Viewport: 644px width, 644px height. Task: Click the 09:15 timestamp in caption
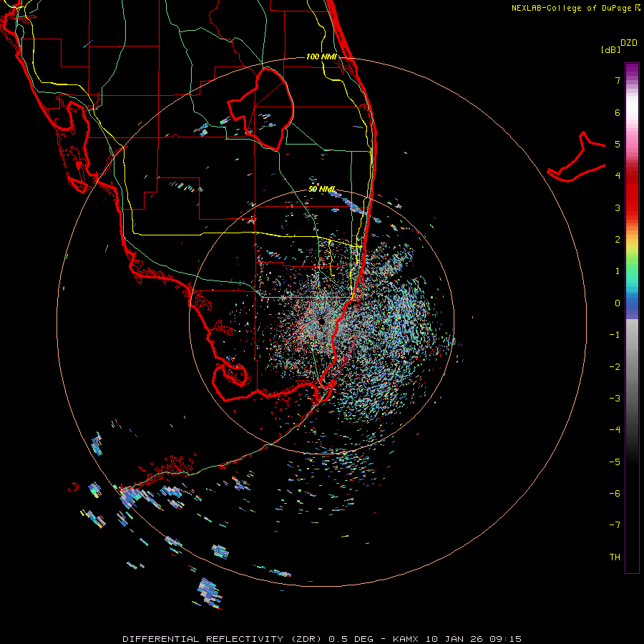(x=506, y=639)
